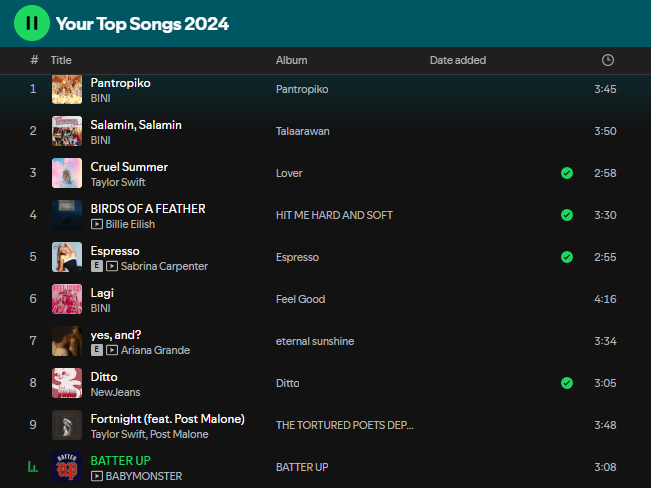Open the BATTER UP song title

(x=120, y=461)
